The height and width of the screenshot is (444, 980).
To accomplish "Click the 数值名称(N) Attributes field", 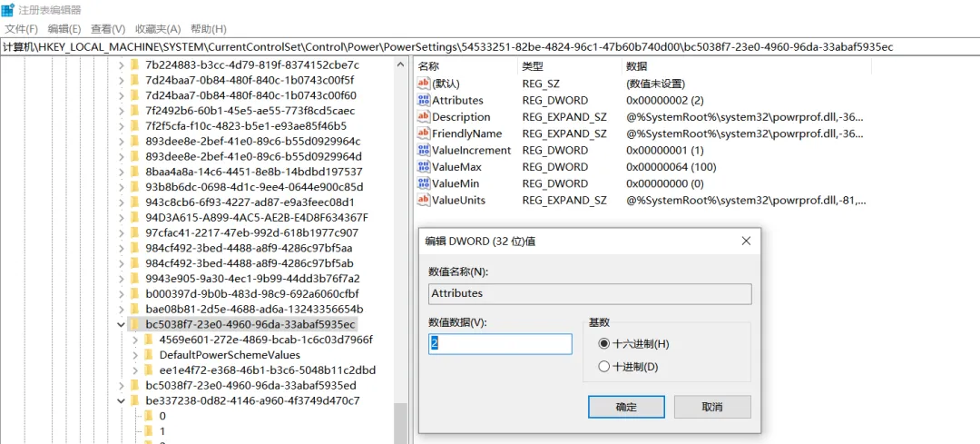I will 590,293.
